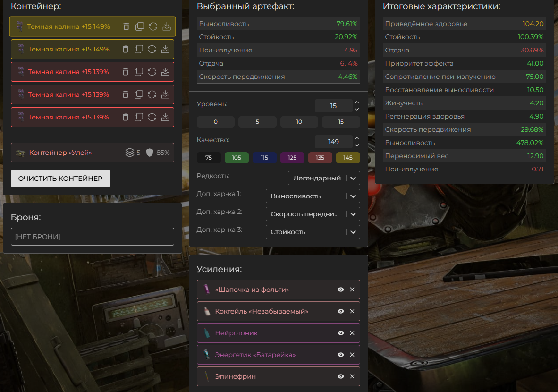
Task: Delete the second Темная калина 149% artifact
Action: (x=125, y=49)
